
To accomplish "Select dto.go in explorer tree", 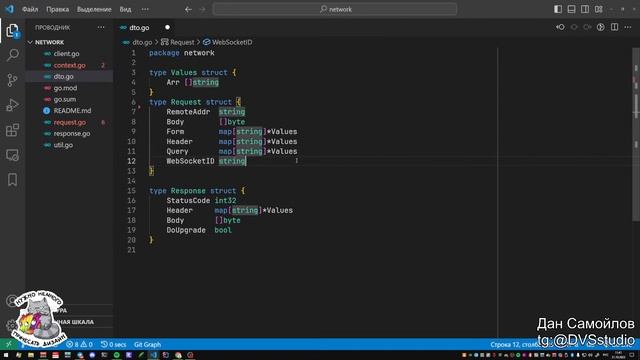I will pyautogui.click(x=64, y=77).
